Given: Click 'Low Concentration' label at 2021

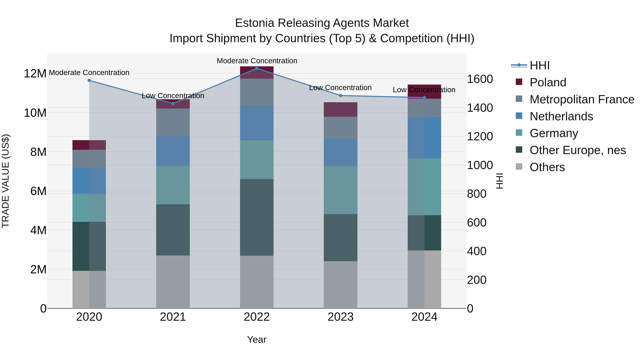Looking at the screenshot, I should [173, 96].
